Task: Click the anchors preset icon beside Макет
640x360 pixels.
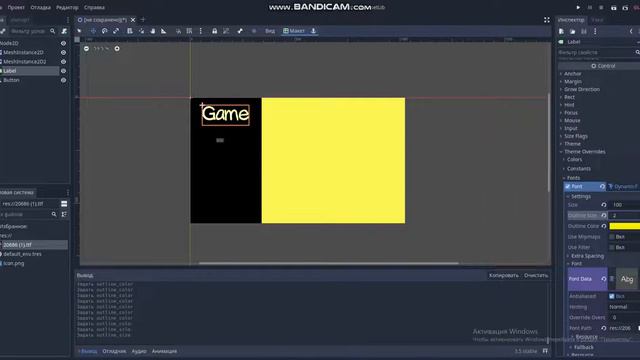Action: pos(313,31)
